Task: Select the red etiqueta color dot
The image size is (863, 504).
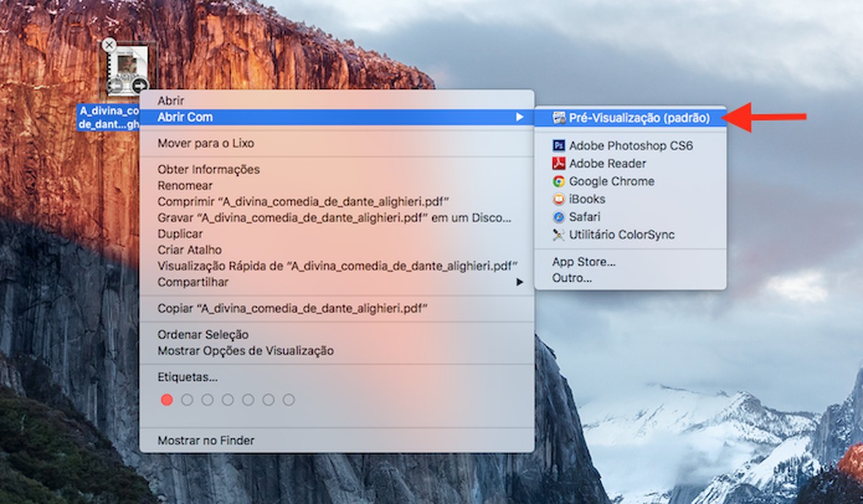Action: point(168,399)
